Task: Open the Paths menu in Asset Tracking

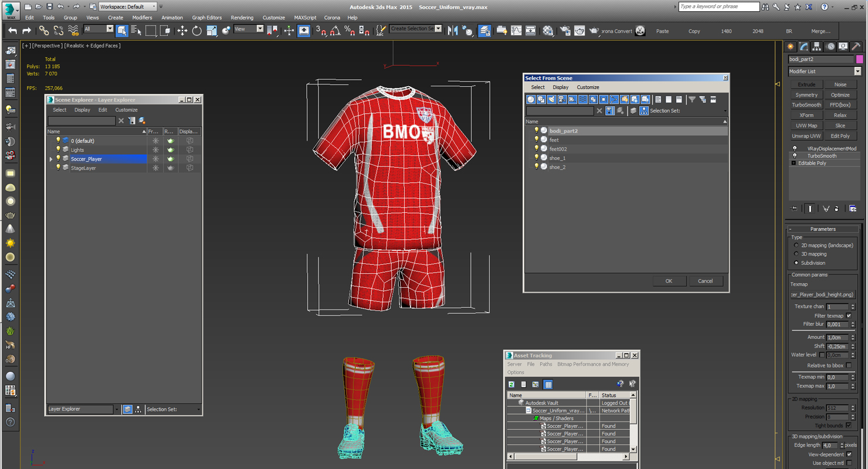Action: [x=546, y=364]
